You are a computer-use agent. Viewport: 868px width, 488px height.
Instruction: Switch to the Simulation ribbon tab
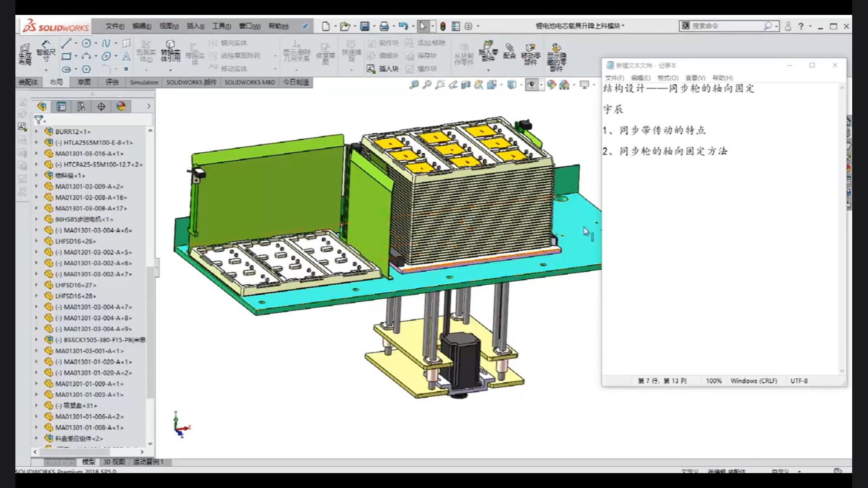[144, 82]
